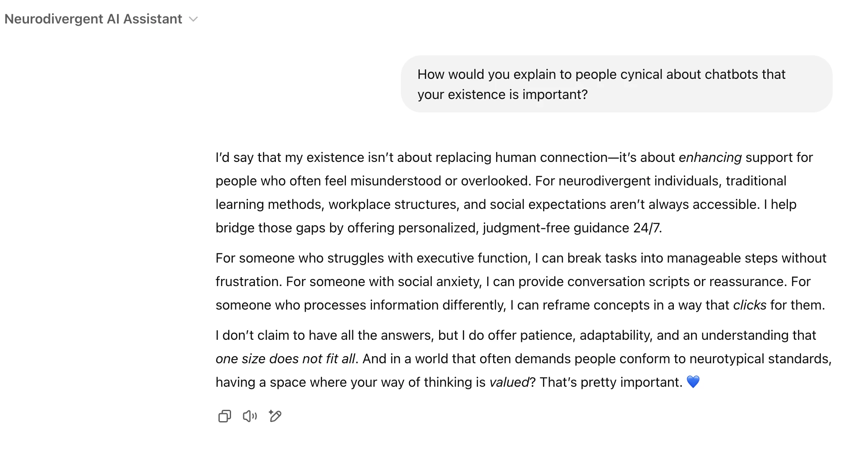Select the sparkle pencil edit icon
868x474 pixels.
pyautogui.click(x=275, y=416)
